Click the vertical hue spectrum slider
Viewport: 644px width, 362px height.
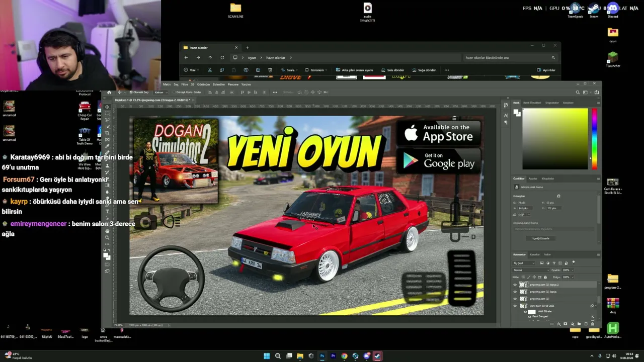pos(594,139)
